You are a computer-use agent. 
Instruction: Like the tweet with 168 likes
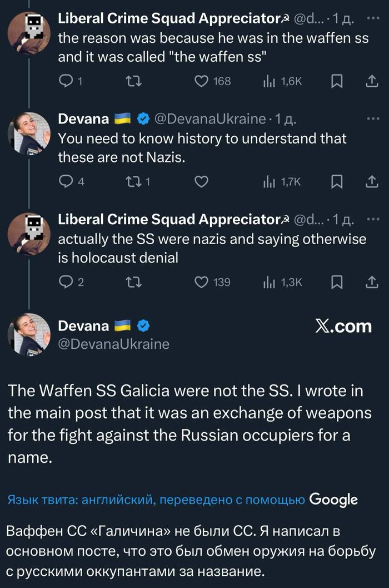point(201,82)
